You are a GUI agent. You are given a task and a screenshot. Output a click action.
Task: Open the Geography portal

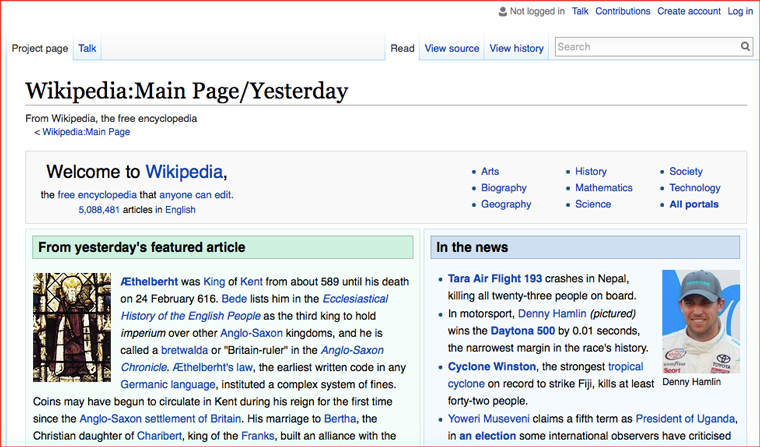pos(506,204)
